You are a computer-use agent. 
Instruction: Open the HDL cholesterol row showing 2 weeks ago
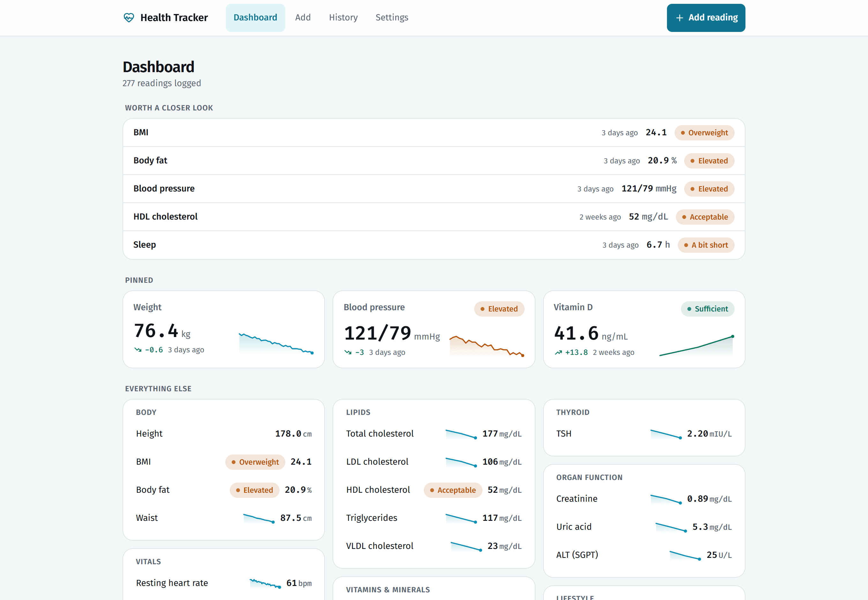tap(434, 217)
